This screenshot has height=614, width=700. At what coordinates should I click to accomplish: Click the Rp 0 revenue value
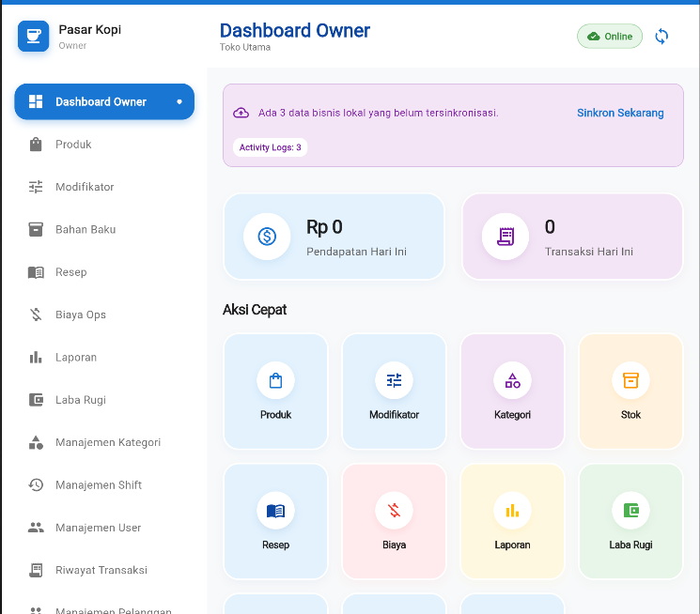(324, 227)
